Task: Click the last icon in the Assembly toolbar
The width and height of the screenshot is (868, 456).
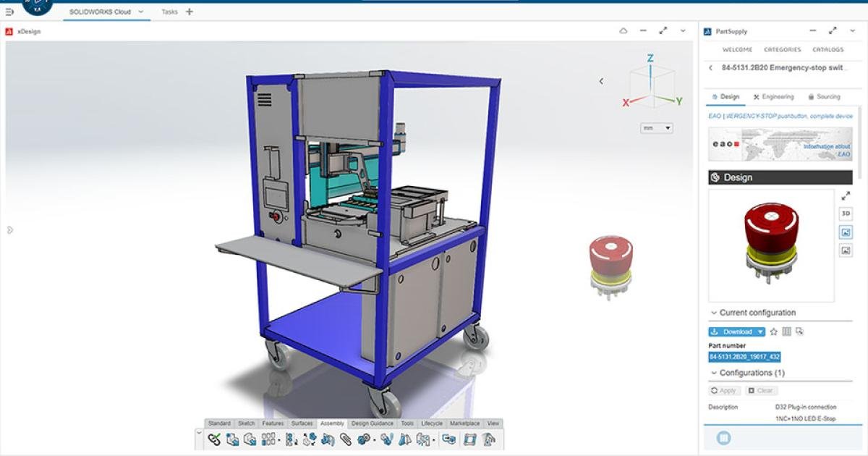Action: (x=489, y=439)
